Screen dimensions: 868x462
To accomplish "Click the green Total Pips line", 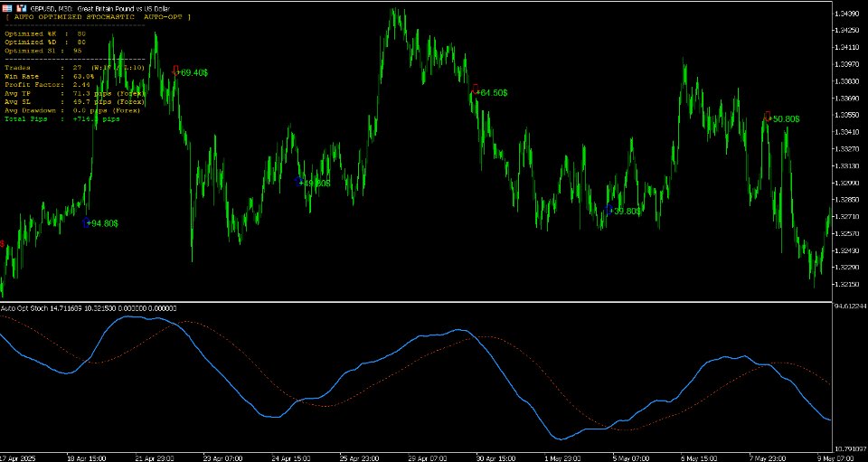I will click(62, 119).
